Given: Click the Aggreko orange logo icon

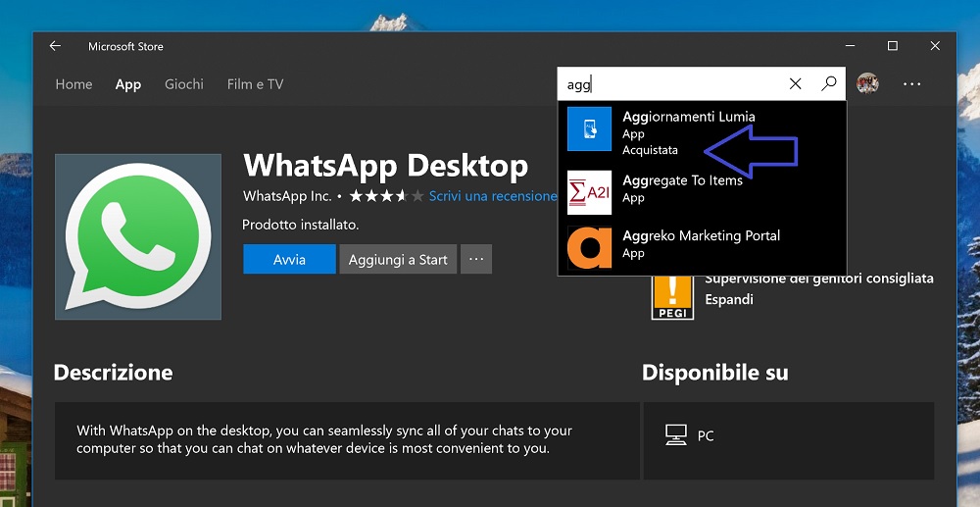Looking at the screenshot, I should 589,247.
